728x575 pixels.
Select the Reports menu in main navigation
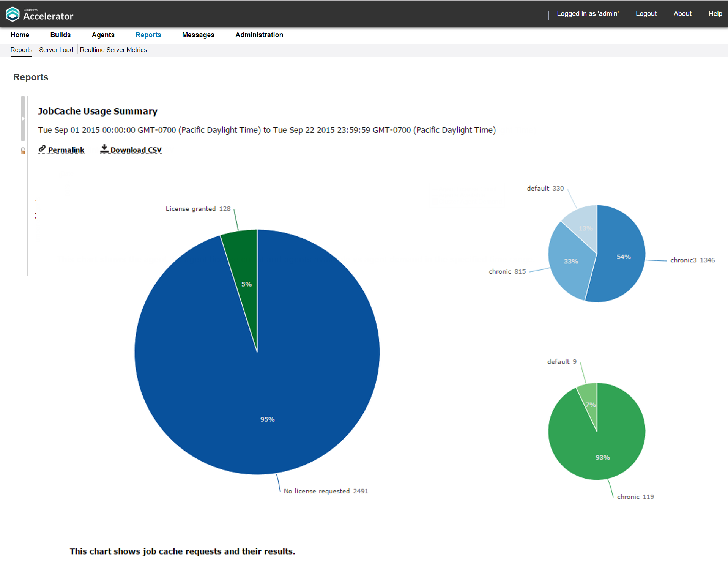pos(148,35)
